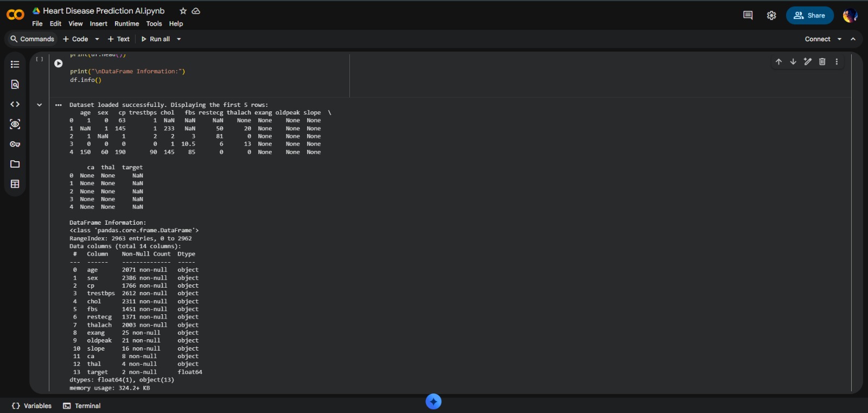Move cell up with the up arrow
This screenshot has height=413, width=868.
click(778, 62)
